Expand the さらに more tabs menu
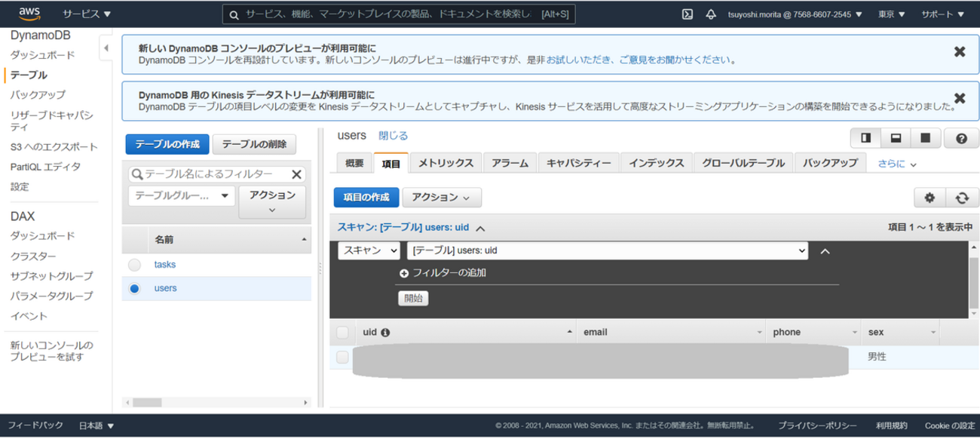Image resolution: width=980 pixels, height=439 pixels. [x=897, y=164]
